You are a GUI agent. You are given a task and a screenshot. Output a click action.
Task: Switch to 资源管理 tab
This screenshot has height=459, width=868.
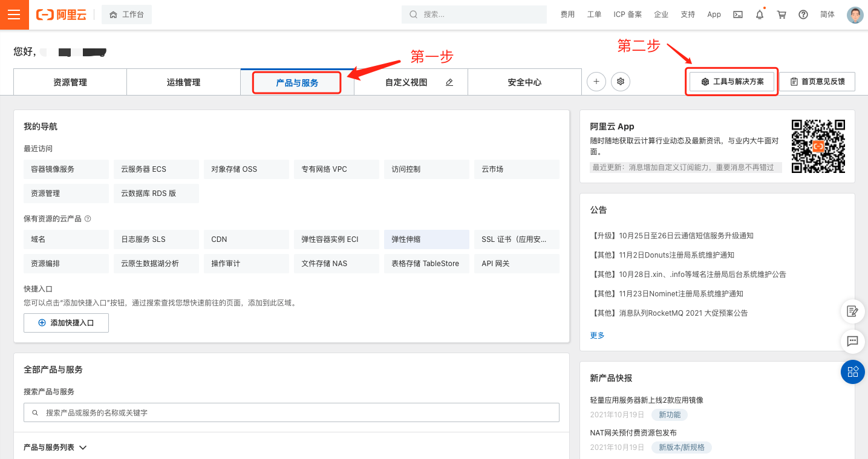click(70, 82)
